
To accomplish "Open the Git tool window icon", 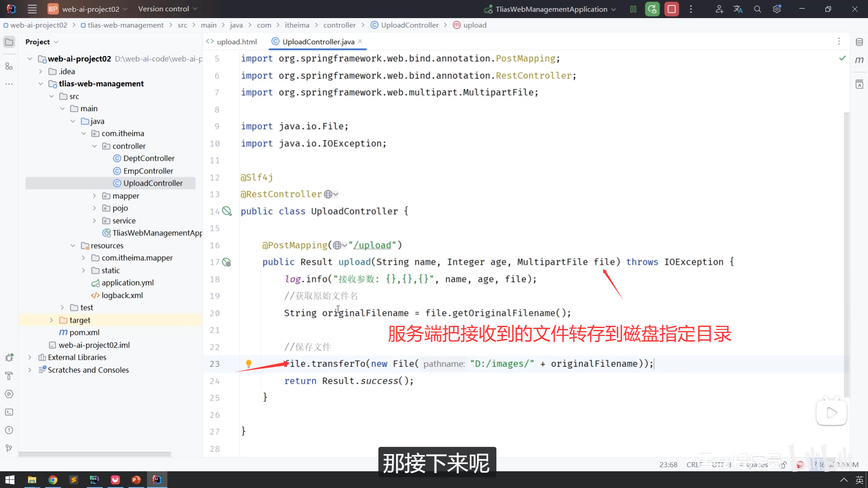I will click(x=9, y=448).
